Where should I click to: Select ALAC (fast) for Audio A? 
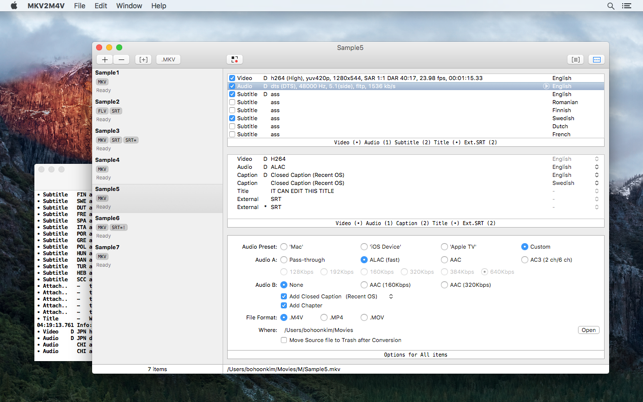point(364,260)
